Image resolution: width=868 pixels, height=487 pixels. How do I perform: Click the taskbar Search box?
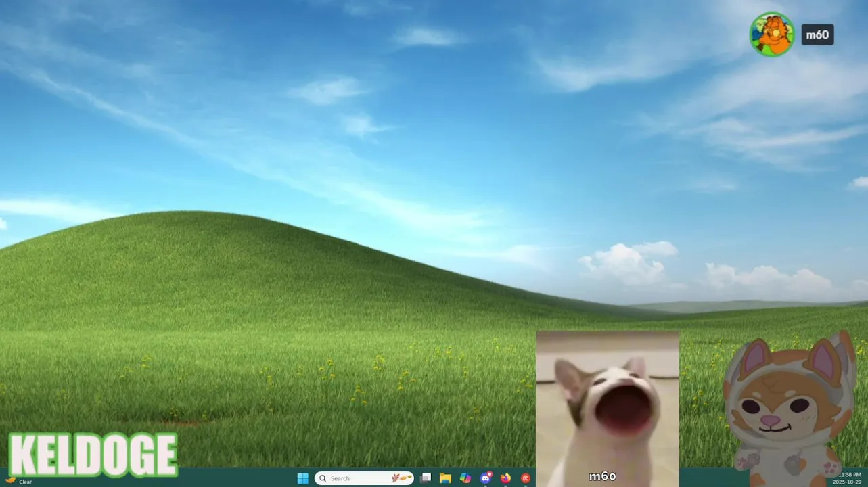click(364, 478)
